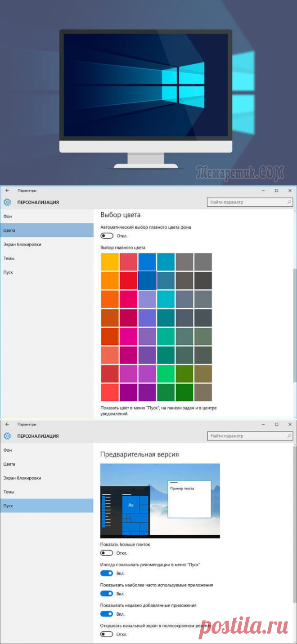
Task: Turn off Иногда показывать рекомендации в меню Пуск
Action: (x=107, y=573)
